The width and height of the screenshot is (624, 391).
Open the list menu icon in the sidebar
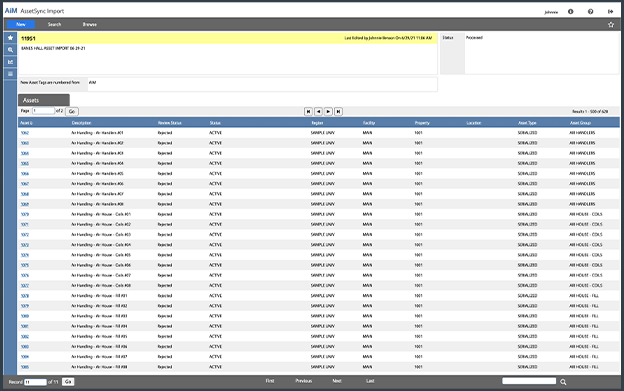(x=10, y=74)
